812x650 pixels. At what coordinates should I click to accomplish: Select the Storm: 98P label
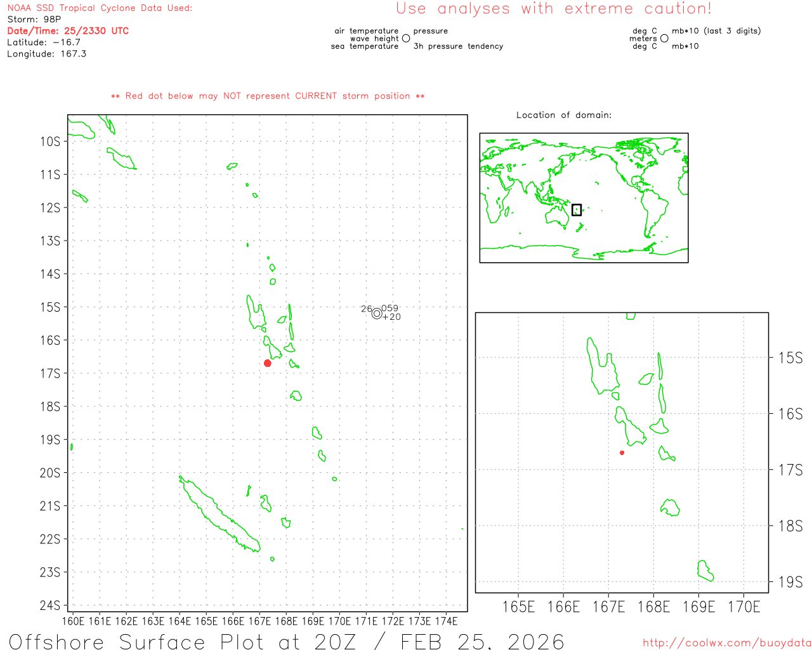[x=34, y=20]
